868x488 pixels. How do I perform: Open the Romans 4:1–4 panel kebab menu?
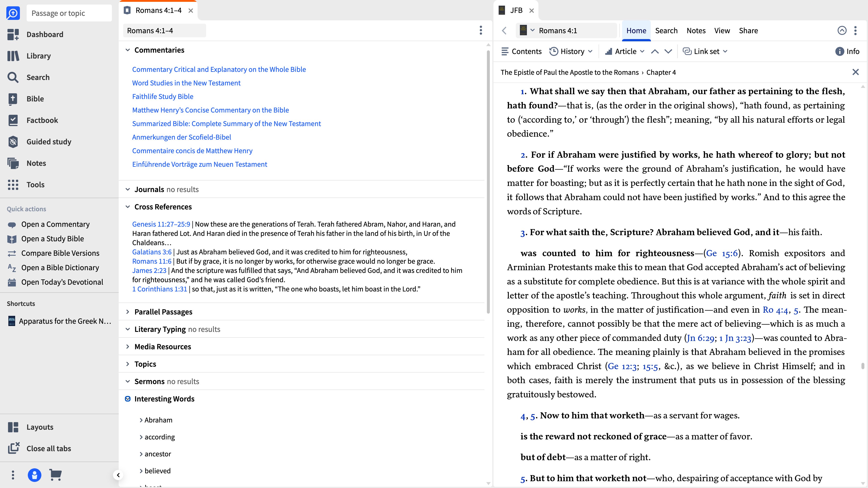pos(481,30)
